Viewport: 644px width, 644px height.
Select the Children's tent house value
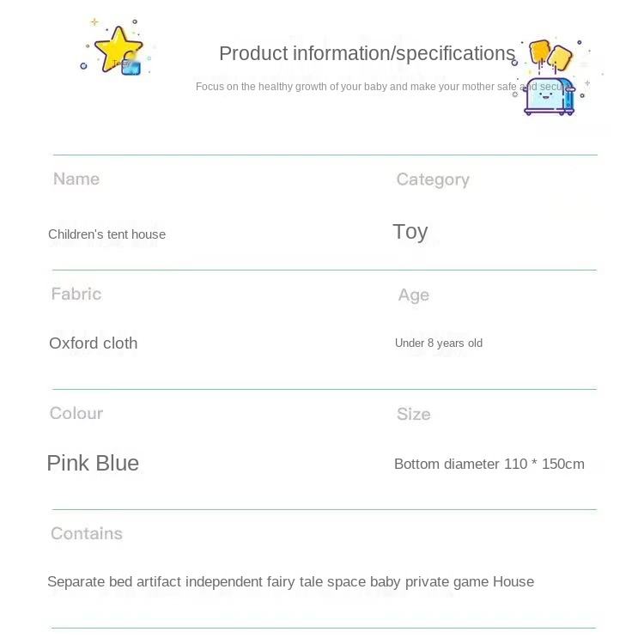pos(106,234)
